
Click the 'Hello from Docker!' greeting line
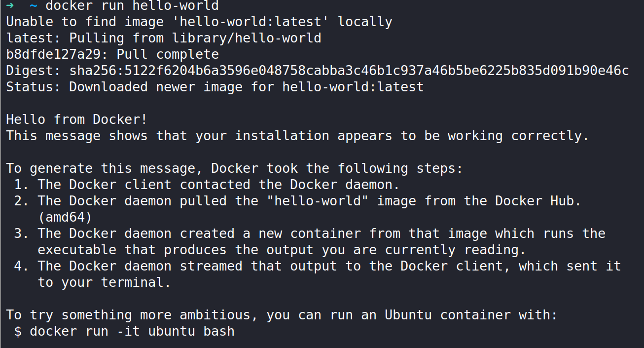click(76, 120)
